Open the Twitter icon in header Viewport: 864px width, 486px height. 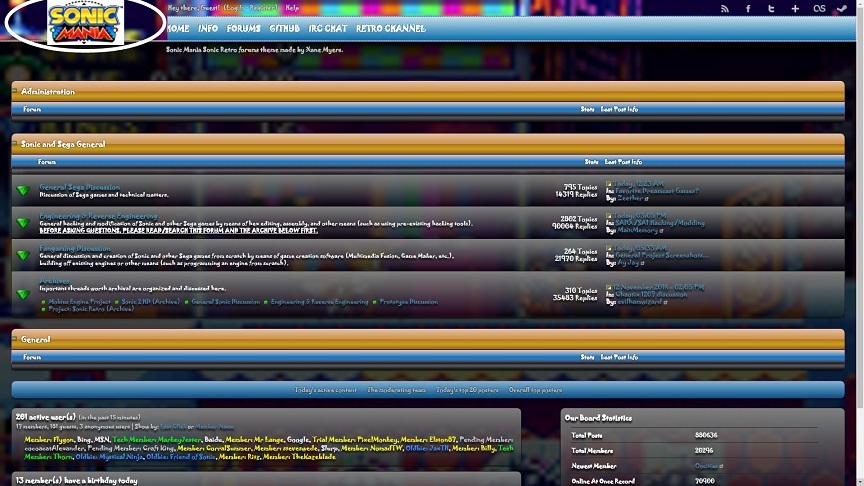[771, 9]
